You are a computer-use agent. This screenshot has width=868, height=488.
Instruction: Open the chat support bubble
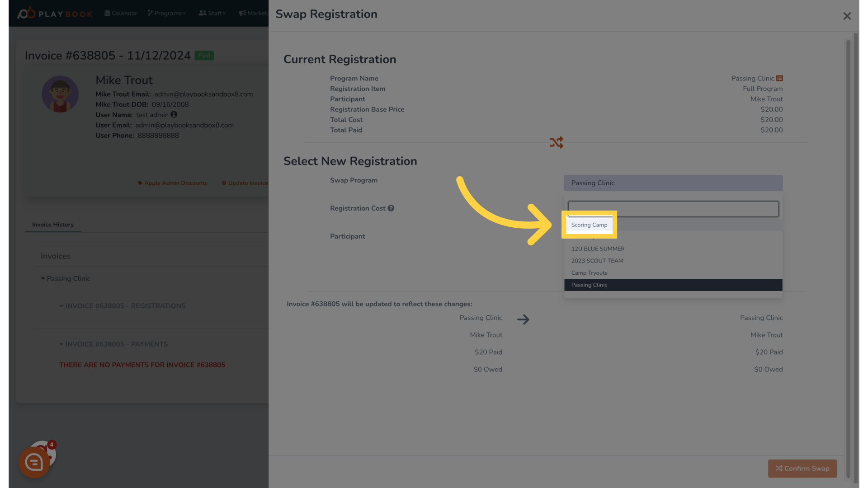(x=34, y=462)
